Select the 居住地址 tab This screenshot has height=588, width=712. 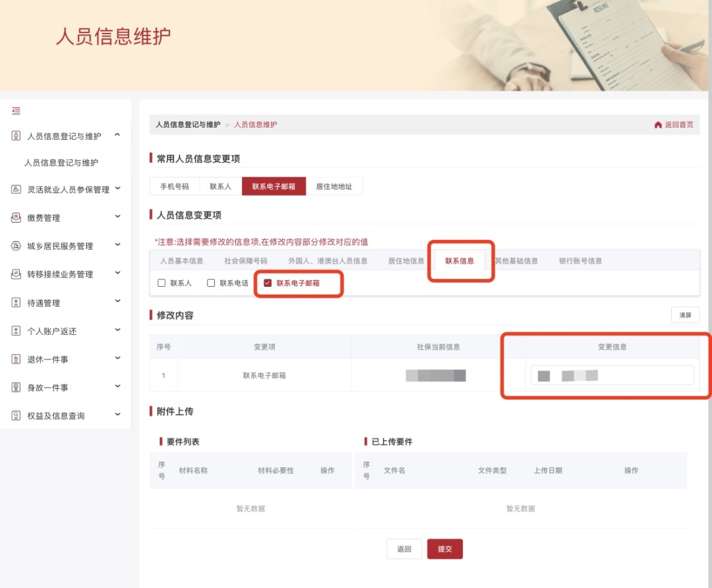tap(335, 186)
